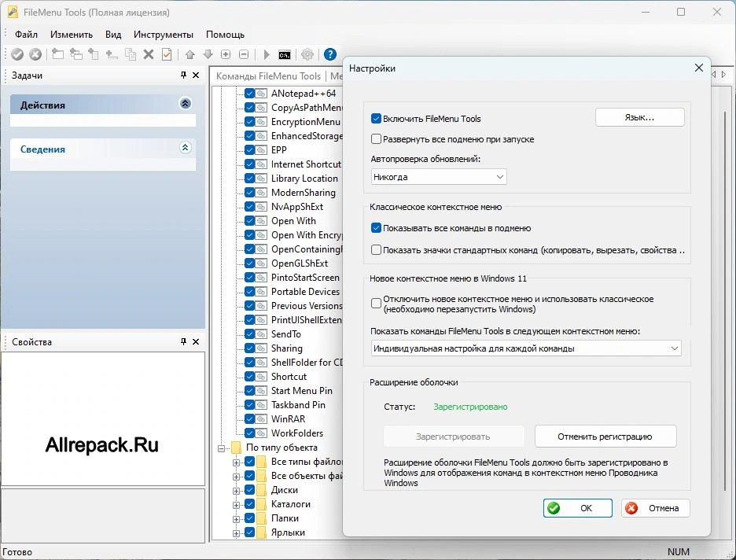Click the SendTo item gear icon
The image size is (736, 560).
click(x=261, y=333)
